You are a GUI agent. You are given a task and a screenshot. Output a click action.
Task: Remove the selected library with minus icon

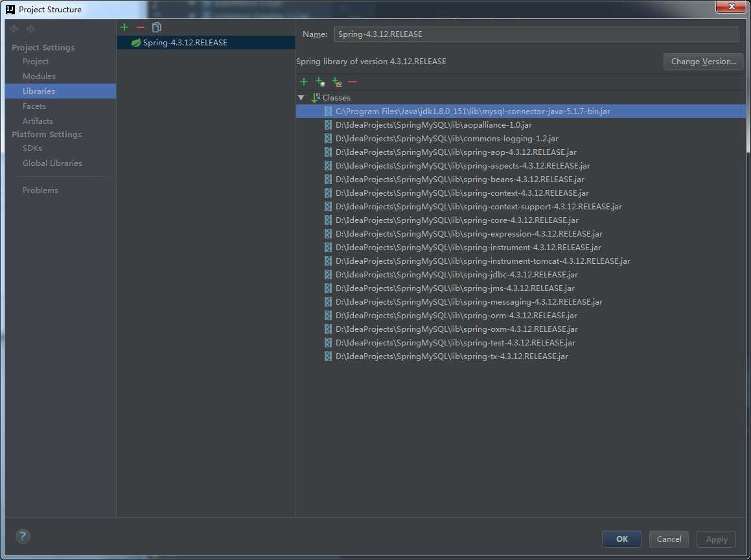pos(141,27)
